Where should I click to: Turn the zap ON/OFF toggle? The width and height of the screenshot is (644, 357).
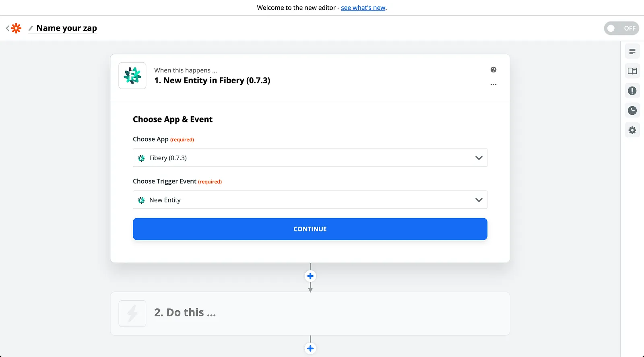pyautogui.click(x=621, y=28)
